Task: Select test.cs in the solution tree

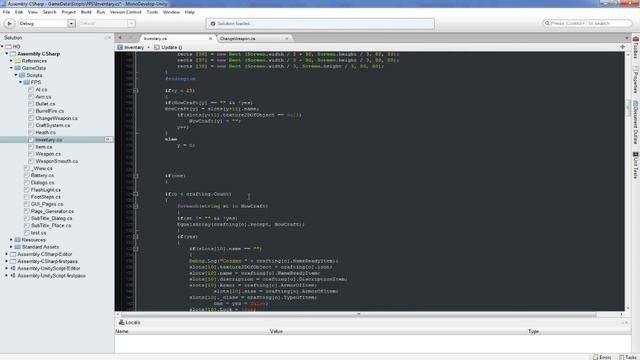Action: pyautogui.click(x=38, y=233)
